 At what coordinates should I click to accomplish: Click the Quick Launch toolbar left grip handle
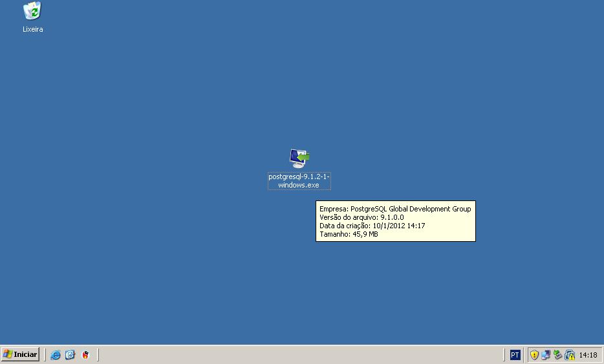pyautogui.click(x=45, y=355)
